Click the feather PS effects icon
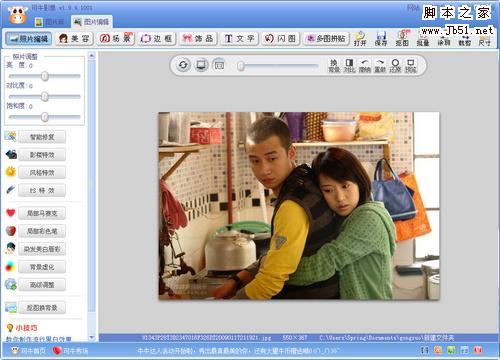The height and width of the screenshot is (360, 500). tap(11, 190)
